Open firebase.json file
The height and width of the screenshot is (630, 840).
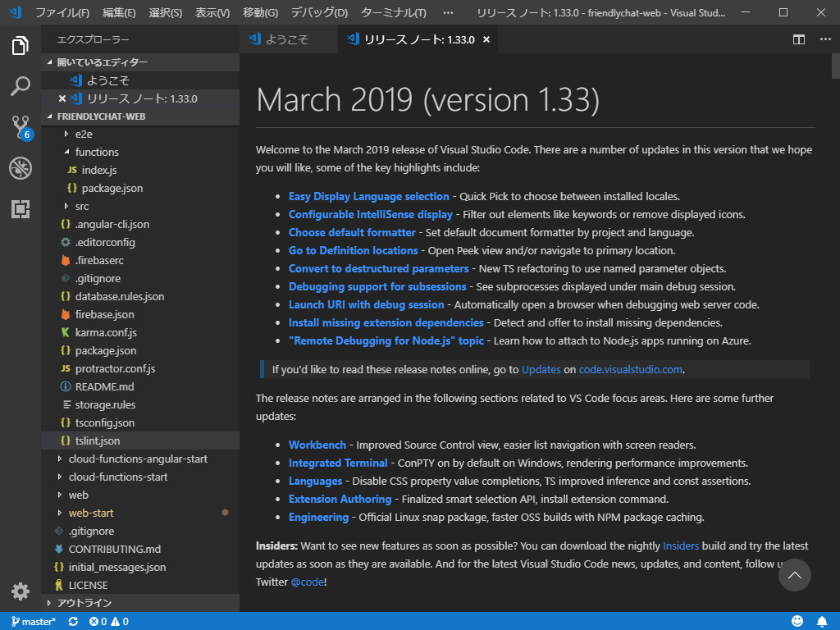tap(140, 314)
